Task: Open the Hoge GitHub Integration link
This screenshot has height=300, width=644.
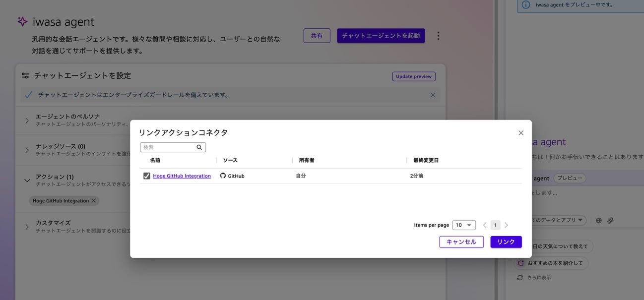Action: tap(182, 176)
